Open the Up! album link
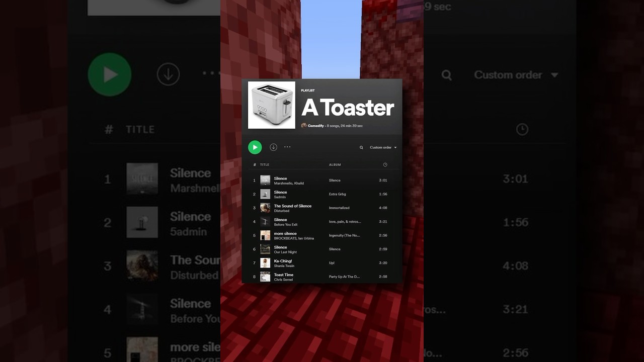Viewport: 644px width, 362px height. point(332,263)
